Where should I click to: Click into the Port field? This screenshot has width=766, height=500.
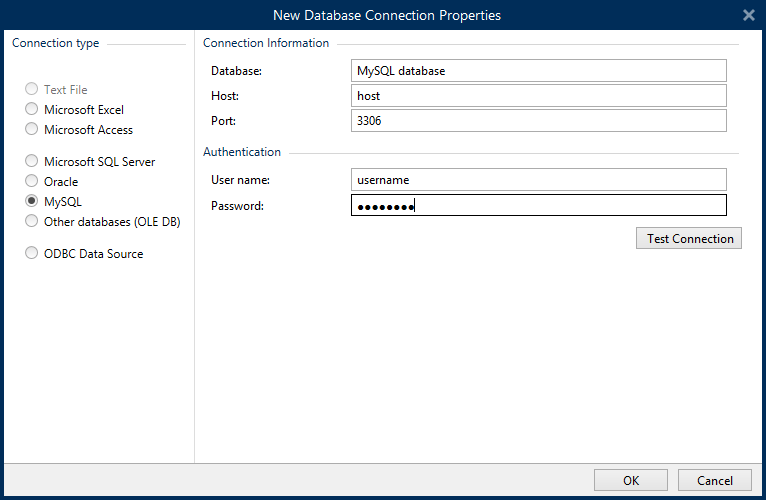click(538, 120)
